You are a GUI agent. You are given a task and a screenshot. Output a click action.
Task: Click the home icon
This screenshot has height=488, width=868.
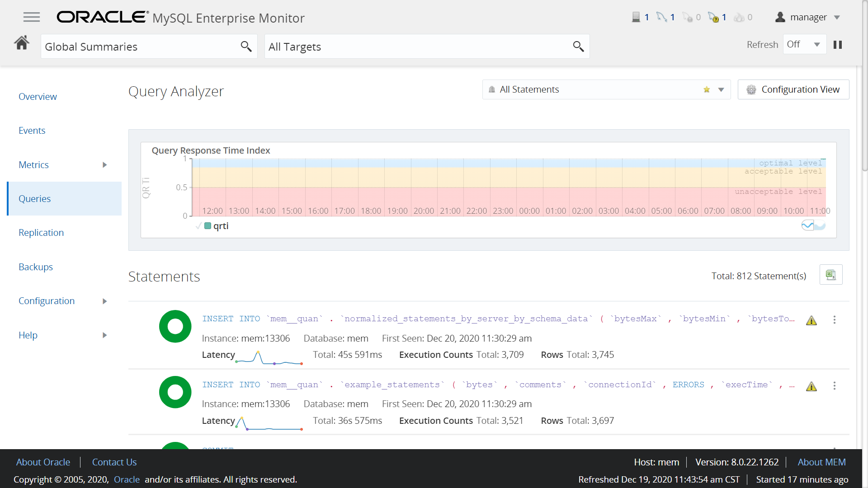tap(22, 43)
